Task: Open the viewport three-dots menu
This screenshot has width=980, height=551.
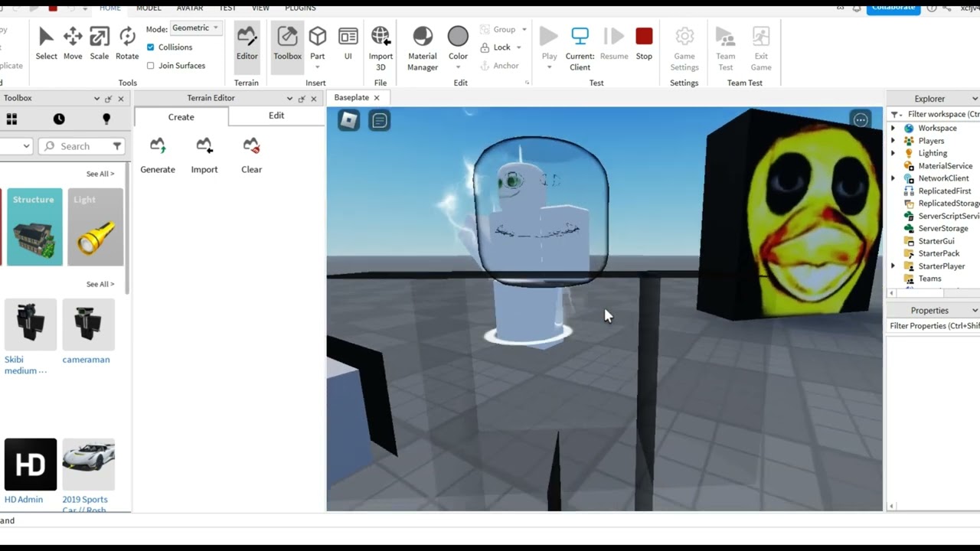Action: click(861, 120)
